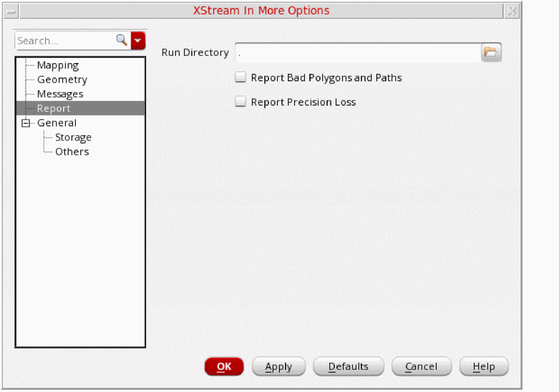Image resolution: width=559 pixels, height=392 pixels.
Task: Open the window menu button at title bar left
Action: [x=11, y=12]
